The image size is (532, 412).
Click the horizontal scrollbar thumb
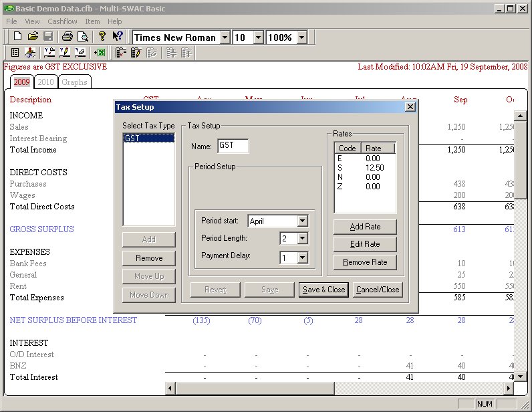pyautogui.click(x=255, y=388)
